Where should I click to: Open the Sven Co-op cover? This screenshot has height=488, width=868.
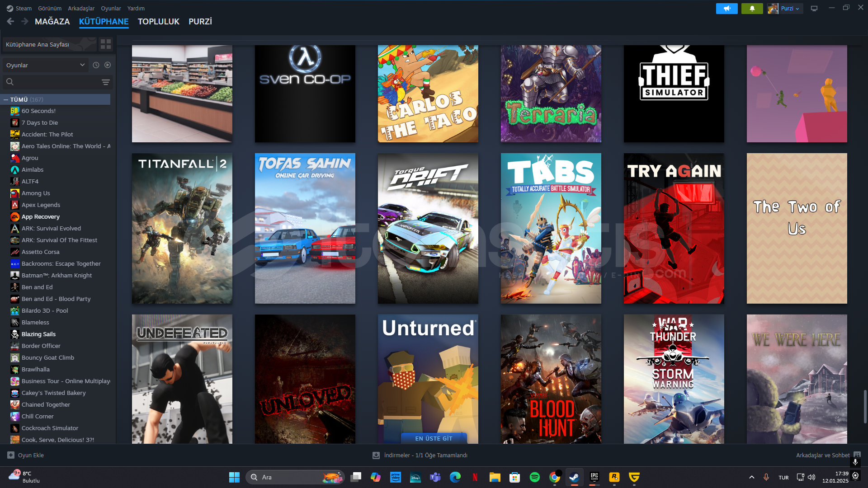305,94
